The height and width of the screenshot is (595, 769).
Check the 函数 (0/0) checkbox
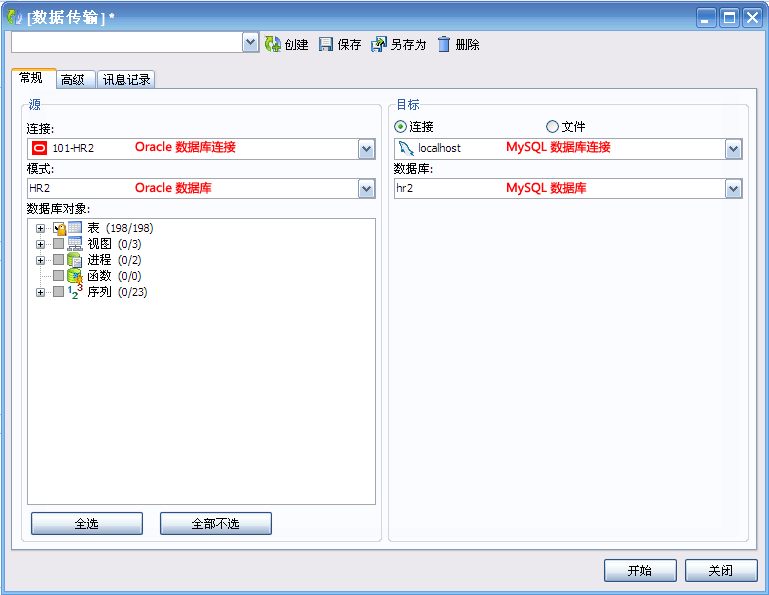[58, 276]
